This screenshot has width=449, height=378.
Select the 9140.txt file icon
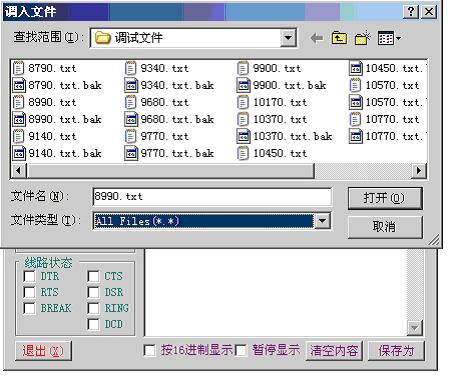18,137
